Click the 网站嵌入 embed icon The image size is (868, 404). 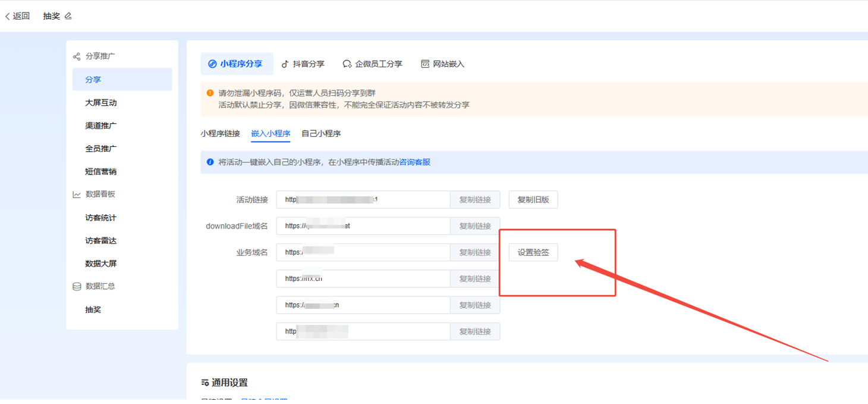[425, 64]
